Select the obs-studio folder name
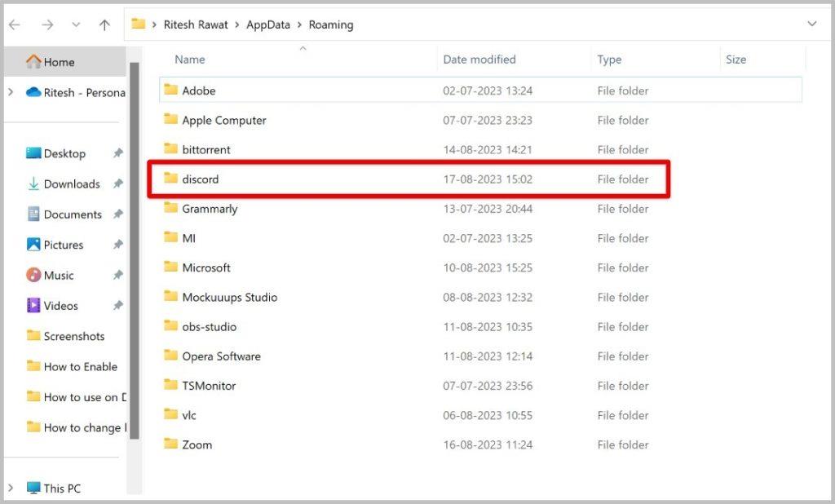Image resolution: width=835 pixels, height=504 pixels. [x=210, y=326]
